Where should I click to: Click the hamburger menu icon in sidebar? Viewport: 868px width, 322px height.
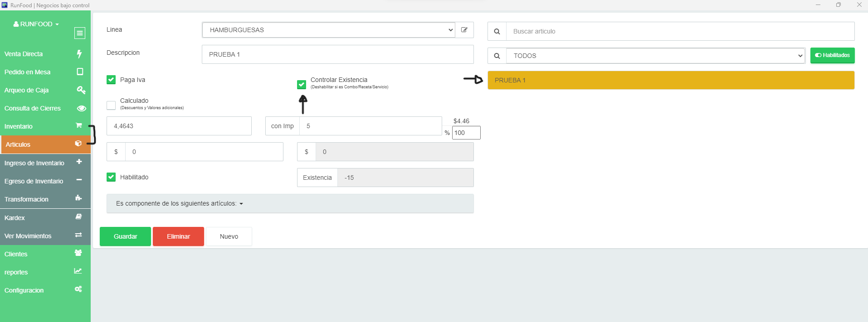point(80,33)
